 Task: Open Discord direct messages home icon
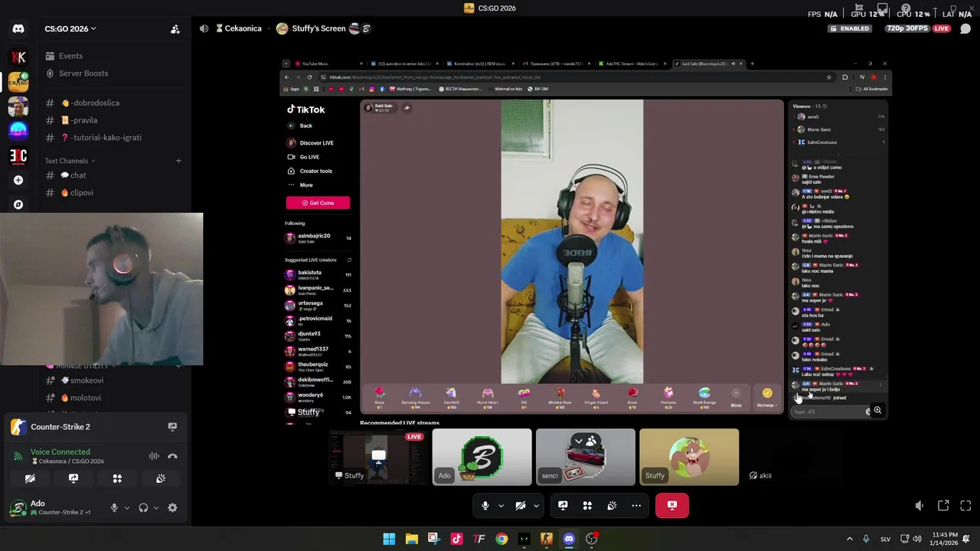pyautogui.click(x=18, y=29)
